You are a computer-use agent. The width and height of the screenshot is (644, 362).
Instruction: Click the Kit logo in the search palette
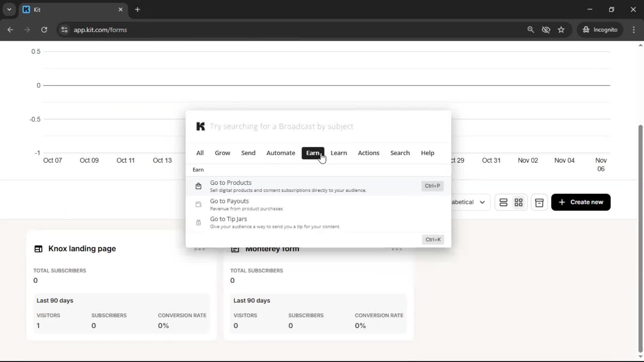[200, 126]
